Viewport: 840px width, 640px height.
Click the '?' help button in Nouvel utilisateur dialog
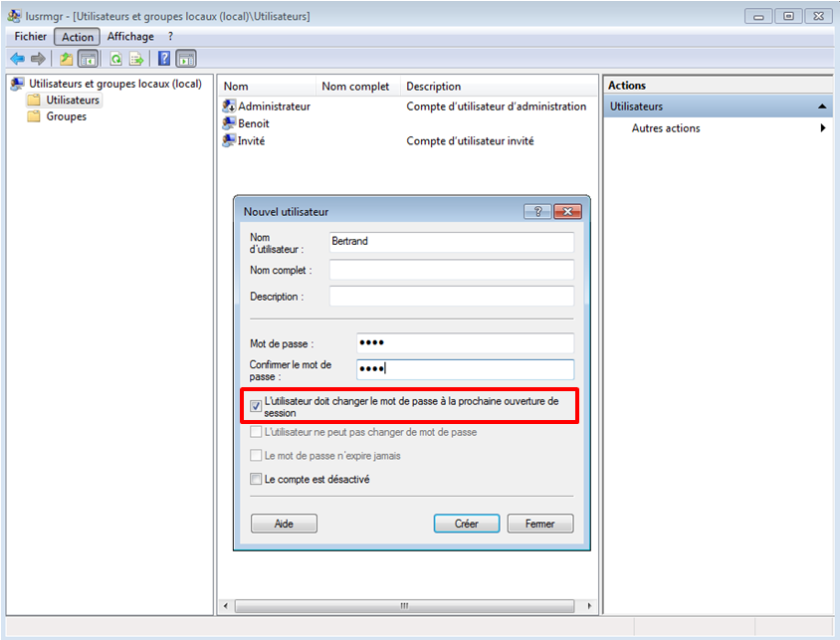tap(537, 212)
